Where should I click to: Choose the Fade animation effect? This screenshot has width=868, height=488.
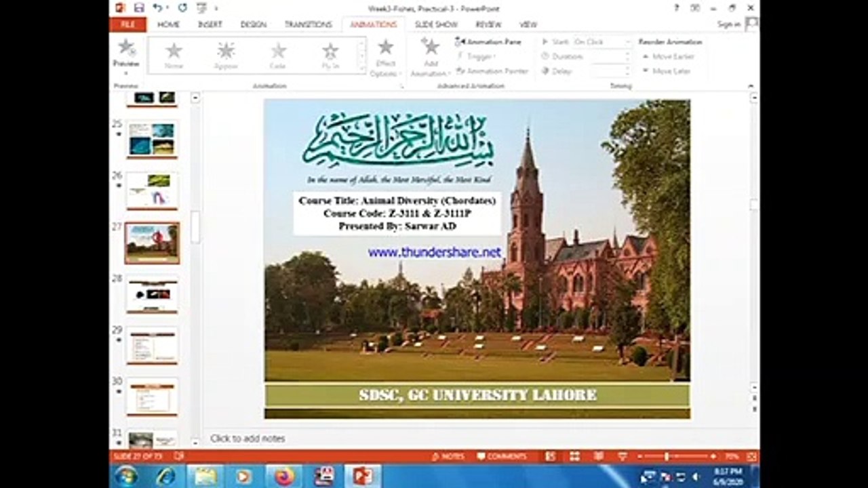pos(278,55)
